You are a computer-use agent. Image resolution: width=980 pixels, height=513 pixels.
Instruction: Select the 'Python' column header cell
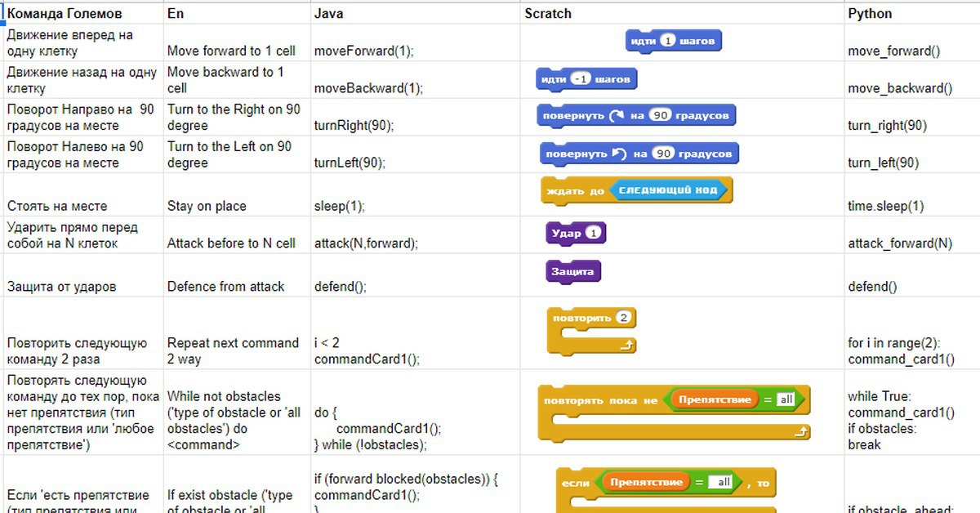click(912, 13)
